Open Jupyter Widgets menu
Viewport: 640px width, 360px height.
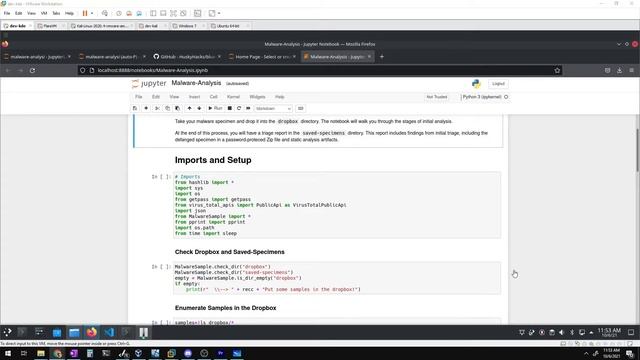coord(257,97)
